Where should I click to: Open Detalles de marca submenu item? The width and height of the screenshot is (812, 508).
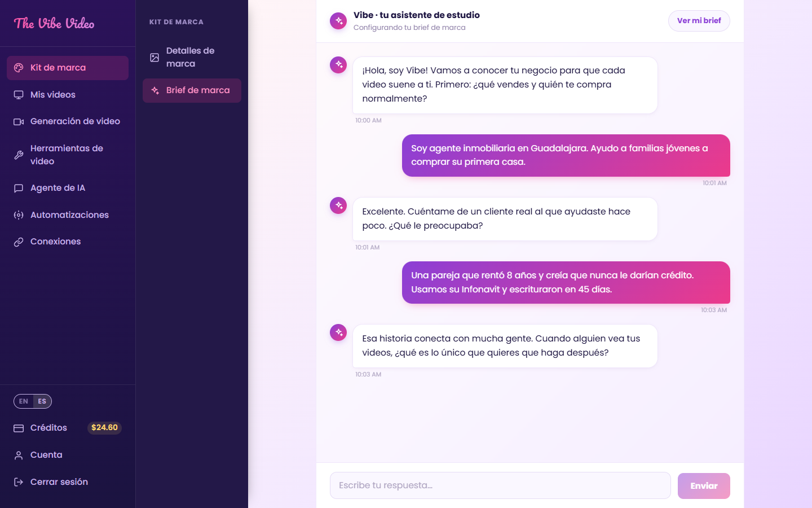coord(192,58)
